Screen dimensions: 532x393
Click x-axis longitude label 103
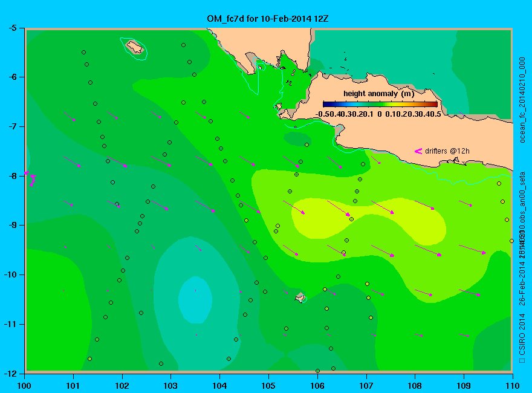point(170,386)
